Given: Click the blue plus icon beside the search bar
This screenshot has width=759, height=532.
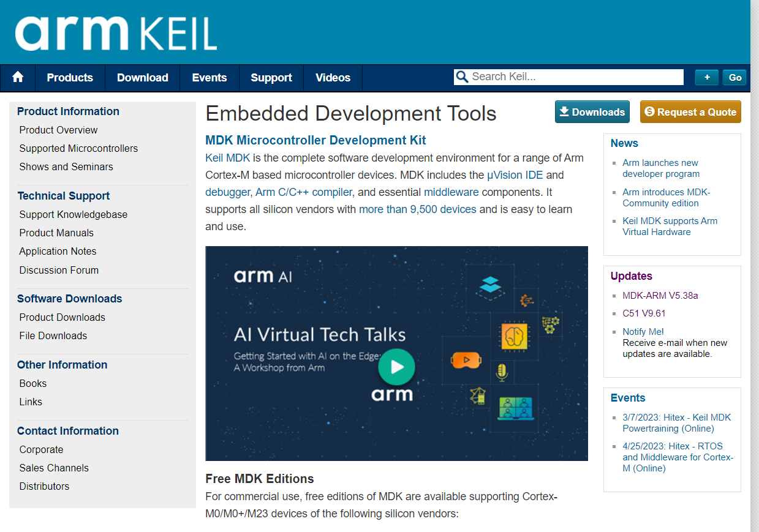Looking at the screenshot, I should [x=706, y=77].
